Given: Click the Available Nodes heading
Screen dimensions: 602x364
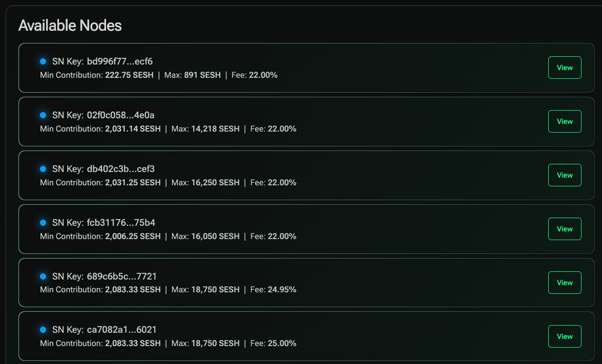Looking at the screenshot, I should tap(70, 26).
